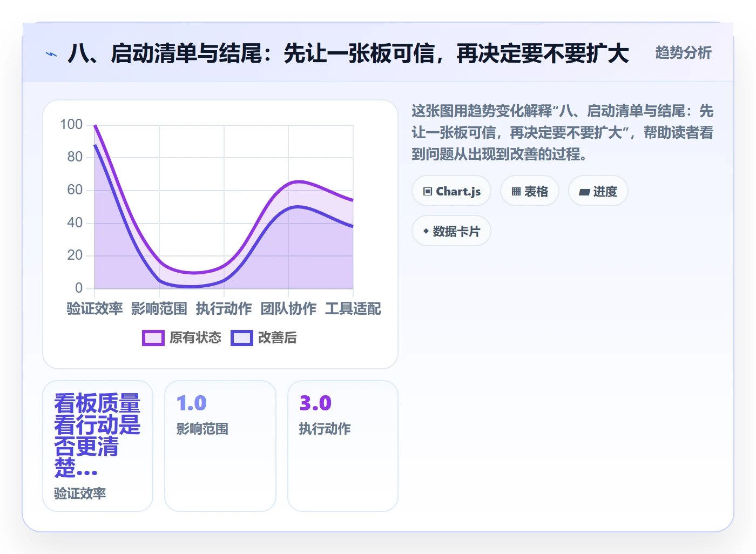Screen dimensions: 756x554
Task: Click the 影响范围 axis label on the chart
Action: (x=159, y=309)
